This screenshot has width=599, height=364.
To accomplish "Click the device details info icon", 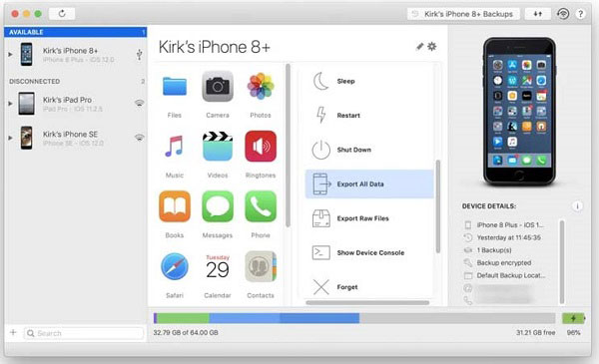I will [577, 206].
